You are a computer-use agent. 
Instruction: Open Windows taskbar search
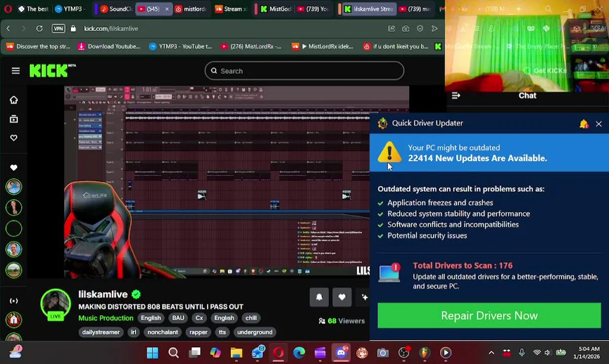(x=173, y=352)
